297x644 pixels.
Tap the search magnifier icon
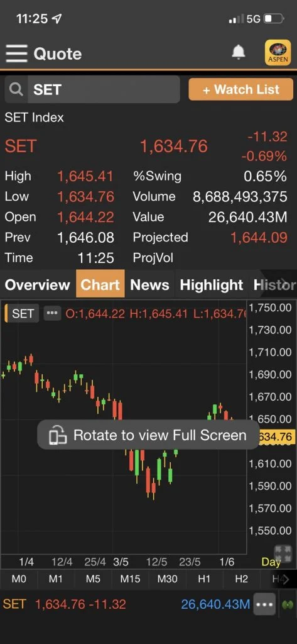[16, 89]
